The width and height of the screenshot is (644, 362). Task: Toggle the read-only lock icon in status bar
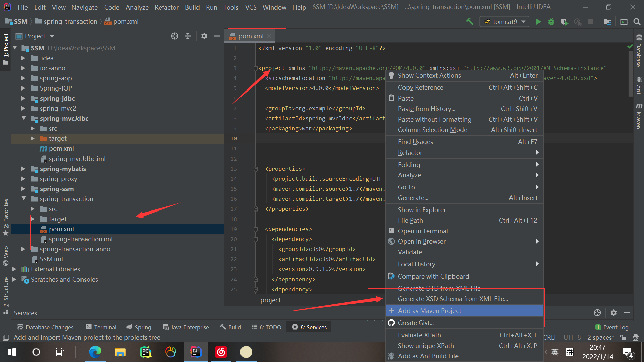(x=623, y=337)
